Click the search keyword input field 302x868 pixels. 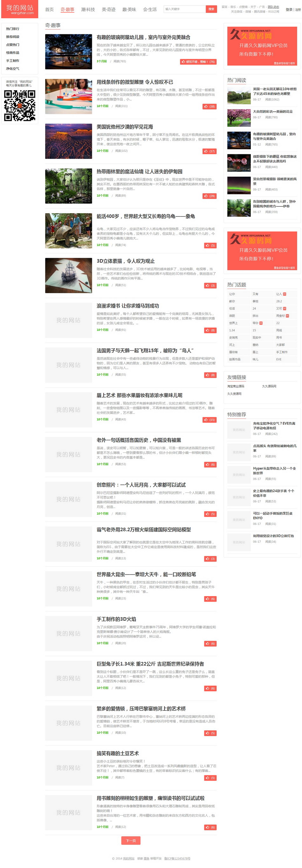point(184,9)
